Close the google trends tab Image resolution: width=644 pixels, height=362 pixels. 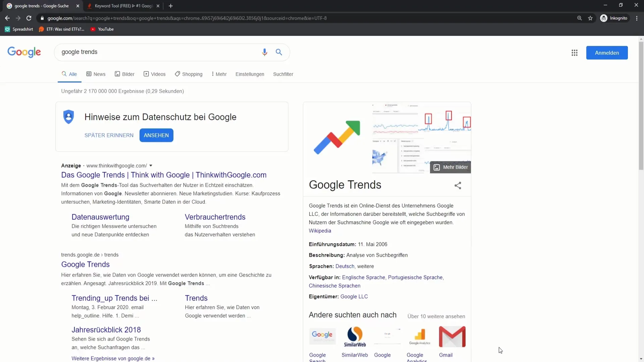click(x=78, y=6)
